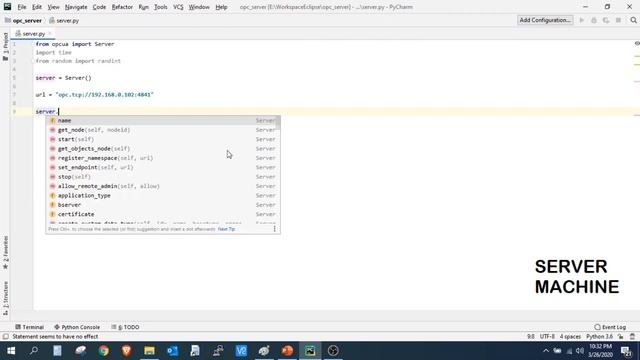640x360 pixels.
Task: Open the VCS menu
Action: pyautogui.click(x=178, y=7)
